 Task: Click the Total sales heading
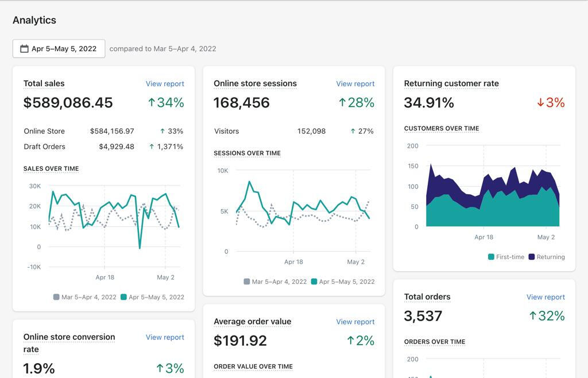click(x=44, y=84)
